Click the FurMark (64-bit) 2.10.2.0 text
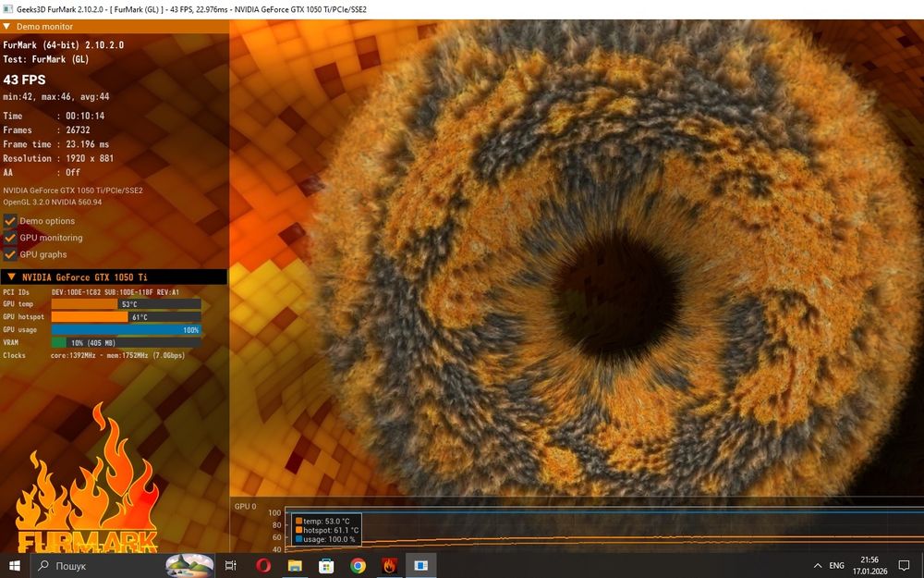This screenshot has width=924, height=578. 63,44
